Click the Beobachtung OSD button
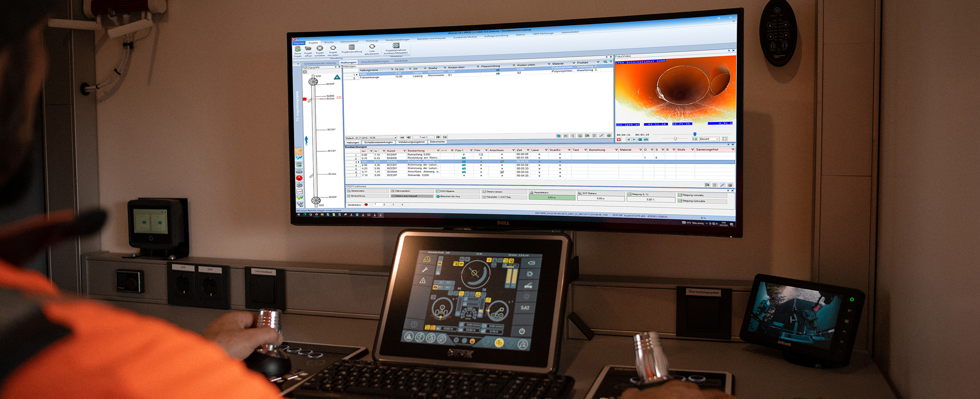 [x=367, y=196]
